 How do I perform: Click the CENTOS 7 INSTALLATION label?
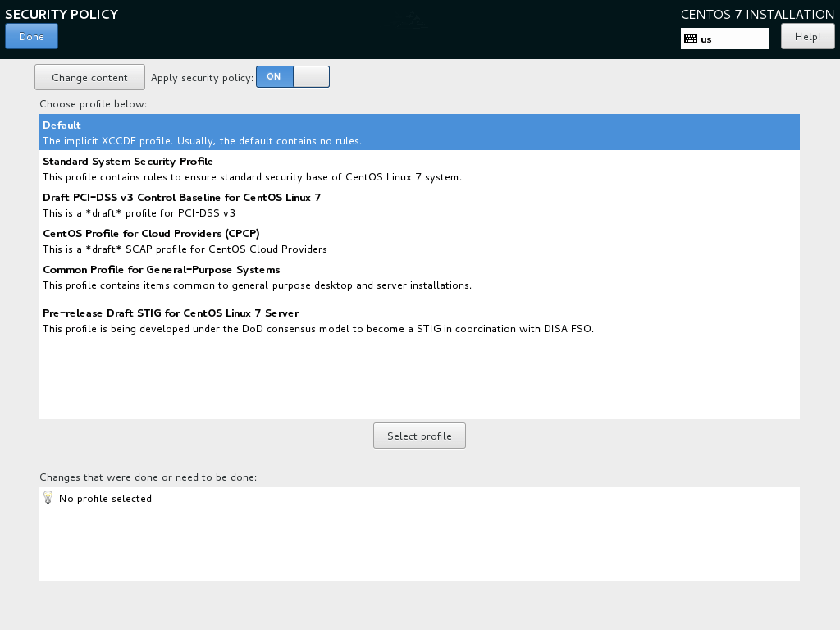756,14
